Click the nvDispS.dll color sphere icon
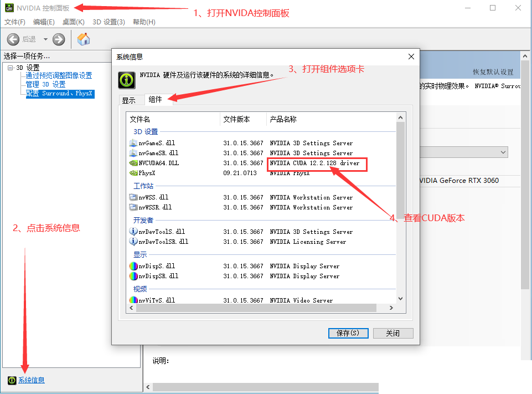This screenshot has width=532, height=394. tap(133, 266)
